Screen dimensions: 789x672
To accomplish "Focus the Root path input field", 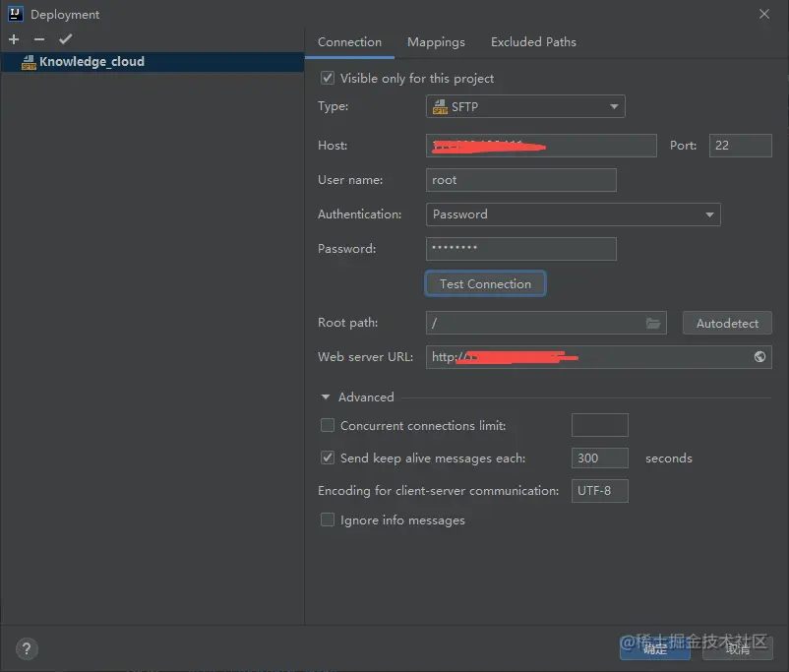I will pos(546,323).
